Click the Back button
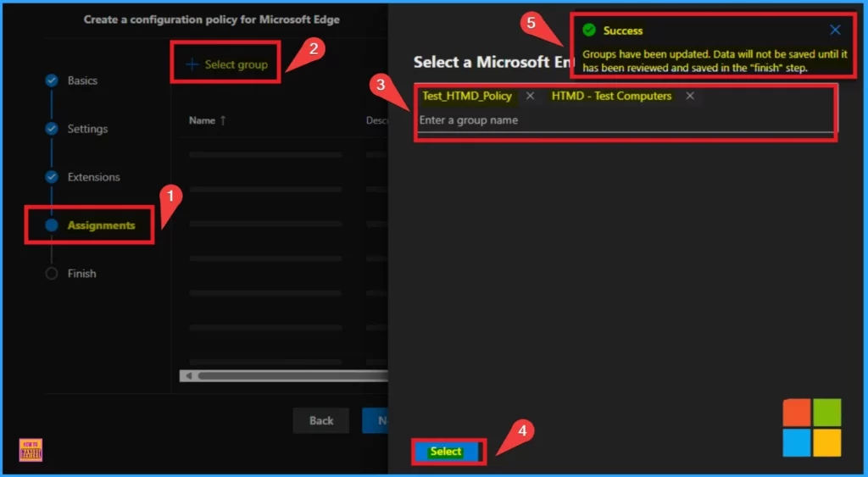868x477 pixels. click(x=321, y=420)
